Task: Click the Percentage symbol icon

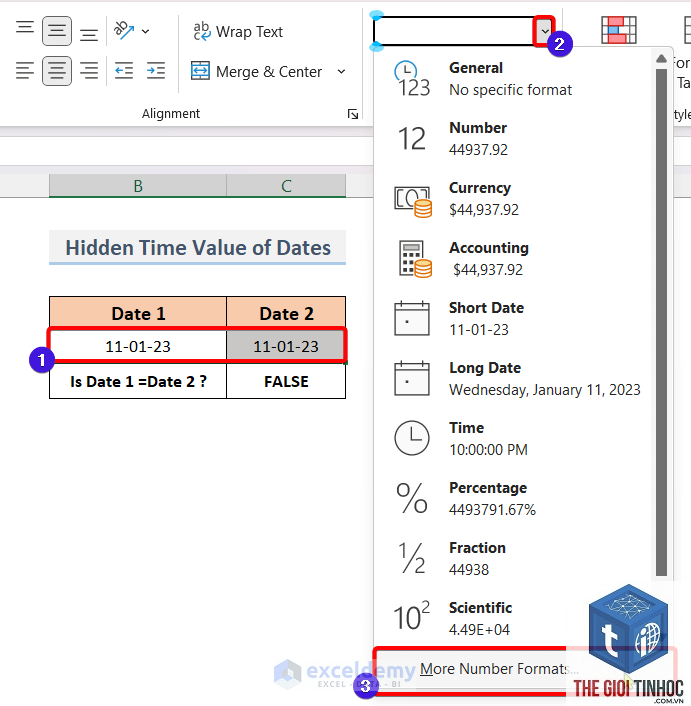Action: [411, 498]
